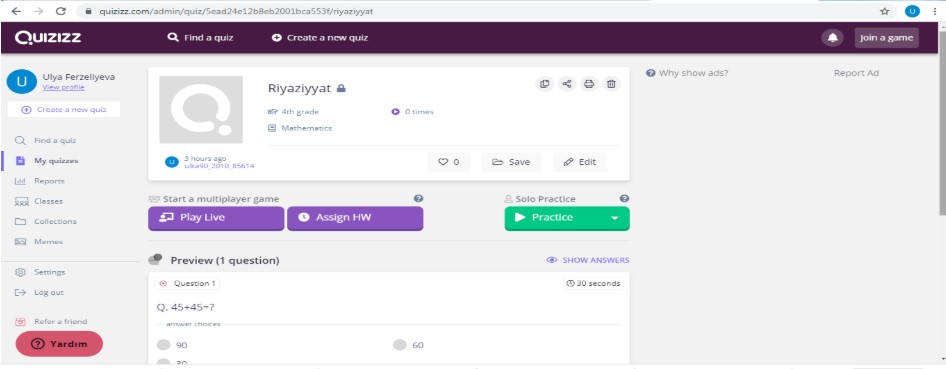Viewport: 946px width, 369px height.
Task: Open Memes in the sidebar
Action: coord(39,242)
